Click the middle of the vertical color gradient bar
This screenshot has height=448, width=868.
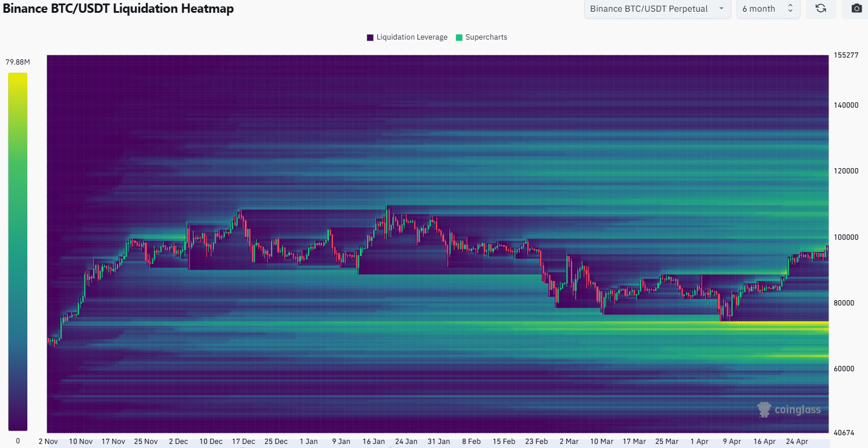tap(18, 251)
